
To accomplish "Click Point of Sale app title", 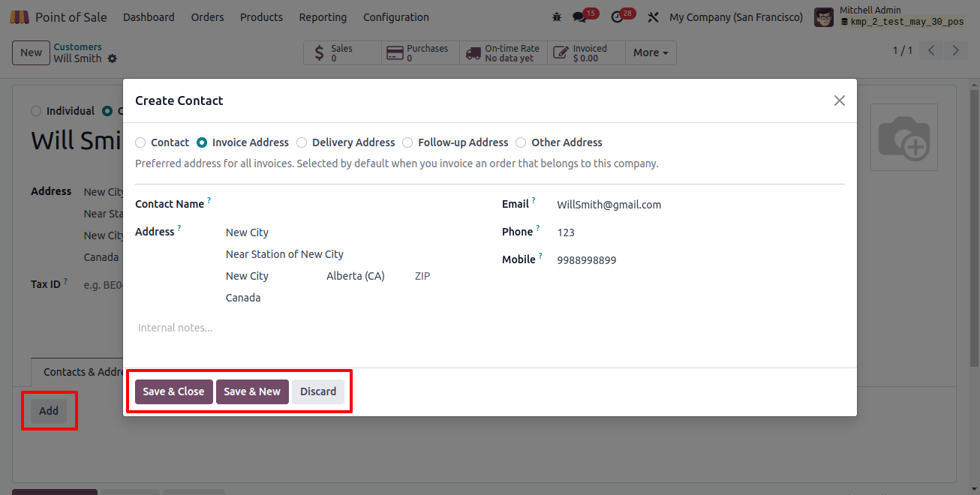I will pyautogui.click(x=71, y=16).
